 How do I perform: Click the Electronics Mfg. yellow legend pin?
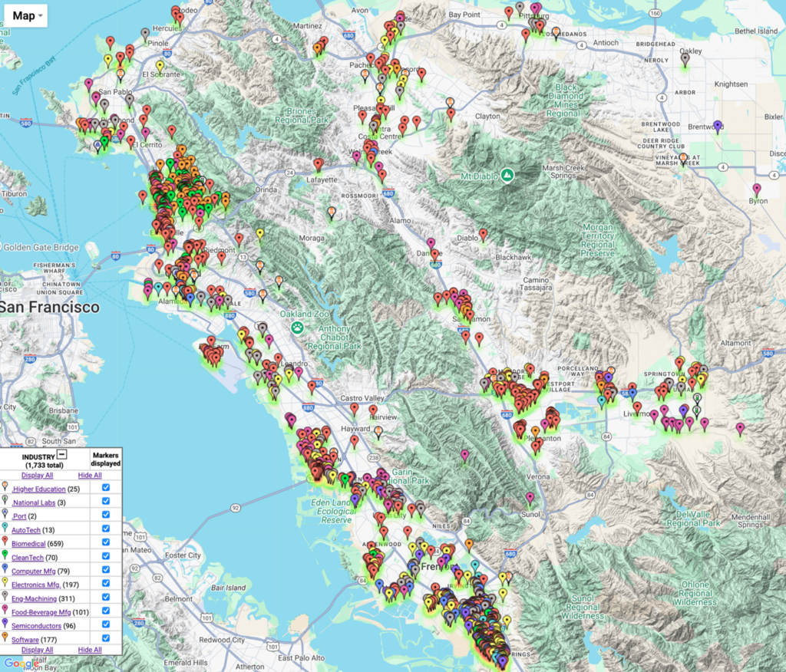(x=5, y=583)
